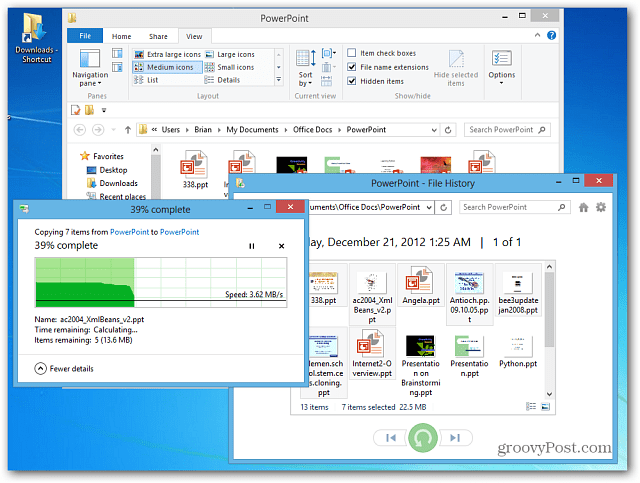The width and height of the screenshot is (640, 483).
Task: Collapse the ribbon with the chevron
Action: click(537, 36)
